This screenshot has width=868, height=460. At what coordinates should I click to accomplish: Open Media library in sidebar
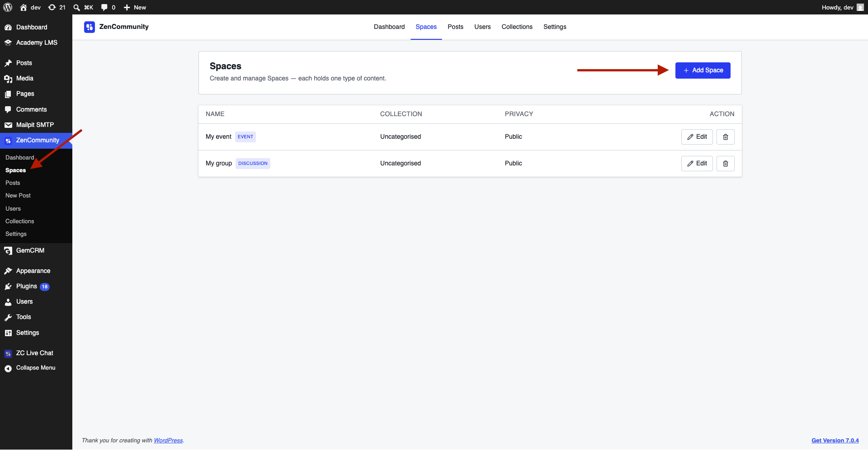36,78
